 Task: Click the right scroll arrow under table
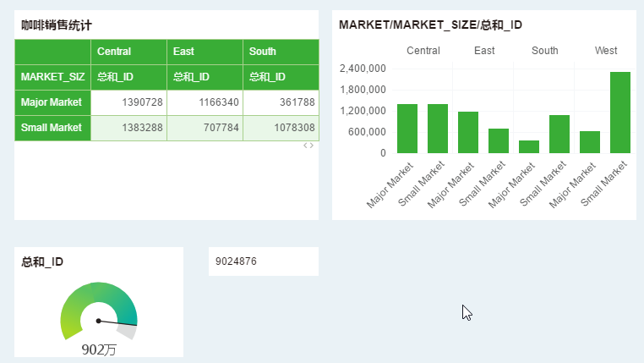(x=312, y=146)
